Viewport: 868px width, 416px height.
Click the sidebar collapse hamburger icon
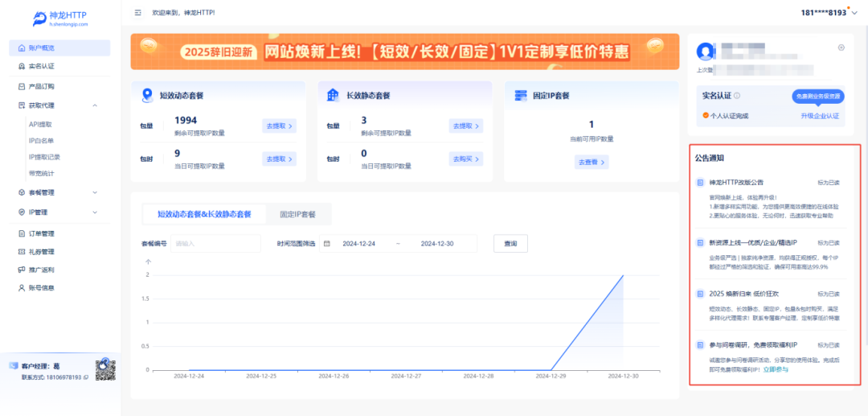tap(138, 13)
